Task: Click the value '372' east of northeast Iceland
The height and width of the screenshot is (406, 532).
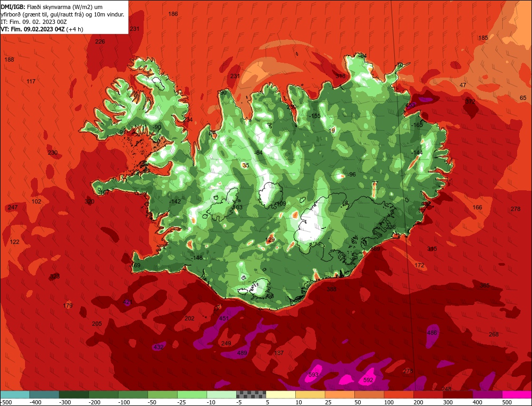Action: click(470, 101)
